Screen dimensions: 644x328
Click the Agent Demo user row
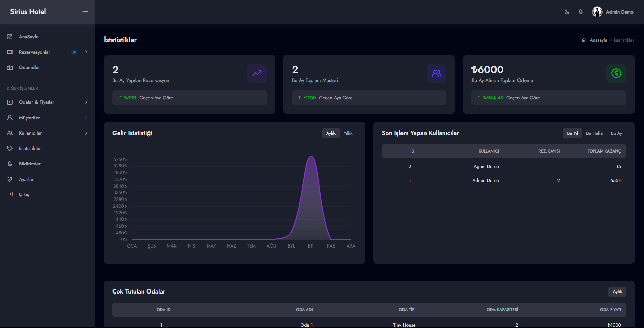504,166
